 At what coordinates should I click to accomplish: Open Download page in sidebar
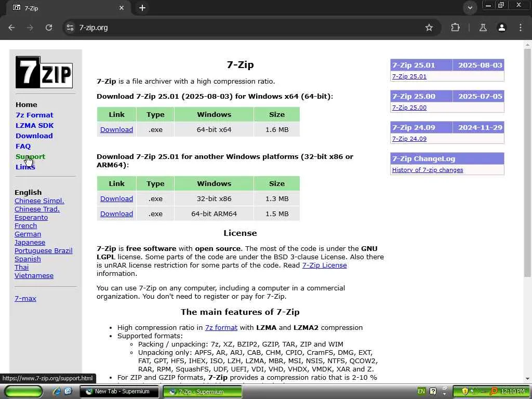coord(34,136)
